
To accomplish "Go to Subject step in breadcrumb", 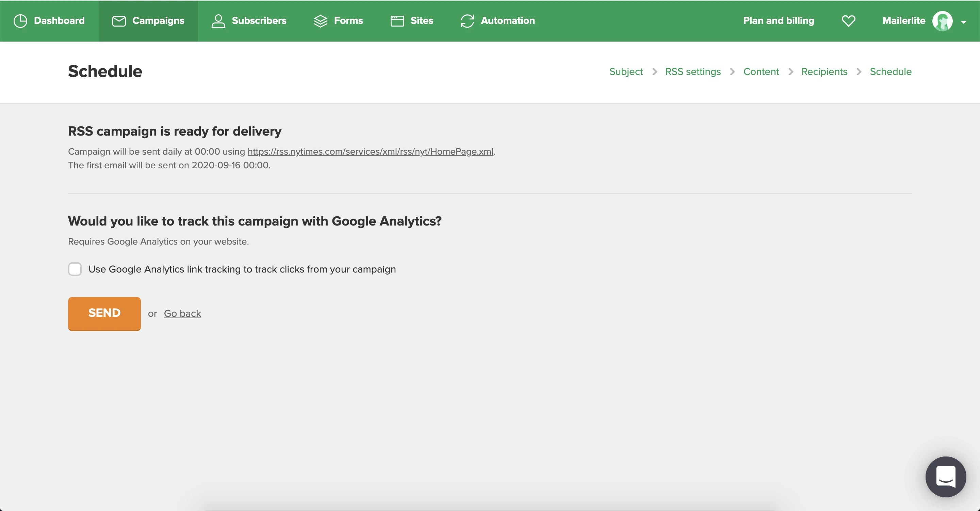I will (x=626, y=72).
